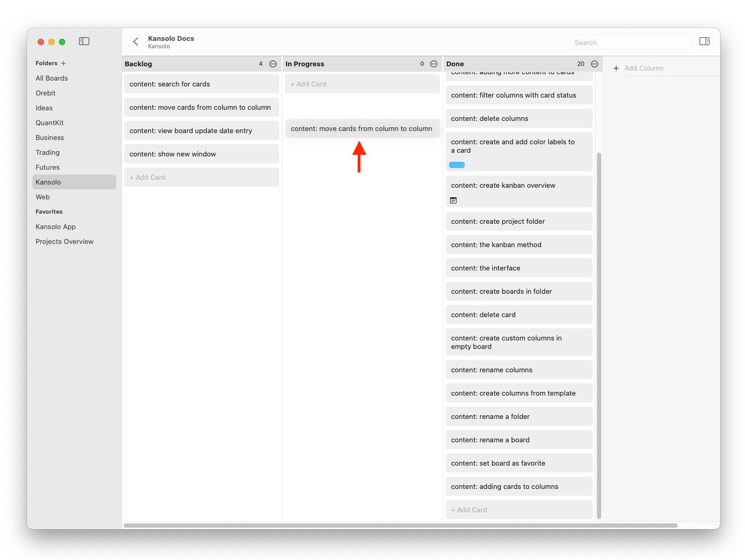Viewport: 745px width, 560px height.
Task: Click the blue color label on card
Action: 457,165
